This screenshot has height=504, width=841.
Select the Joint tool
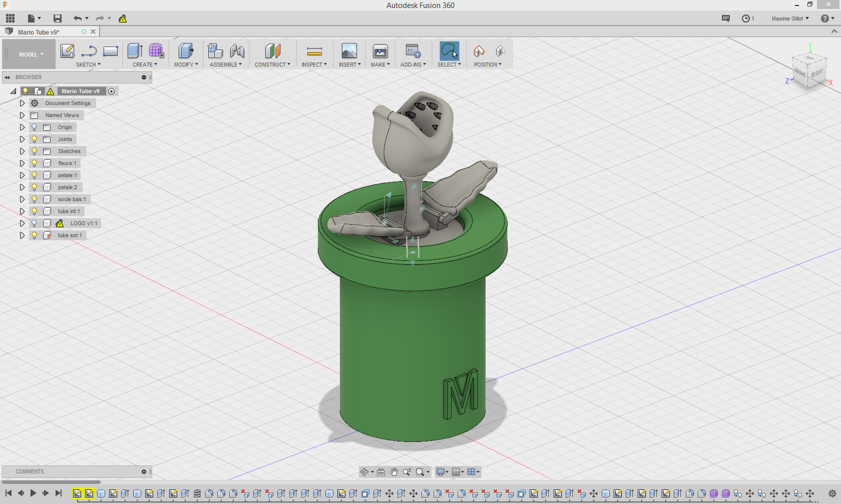coord(237,51)
